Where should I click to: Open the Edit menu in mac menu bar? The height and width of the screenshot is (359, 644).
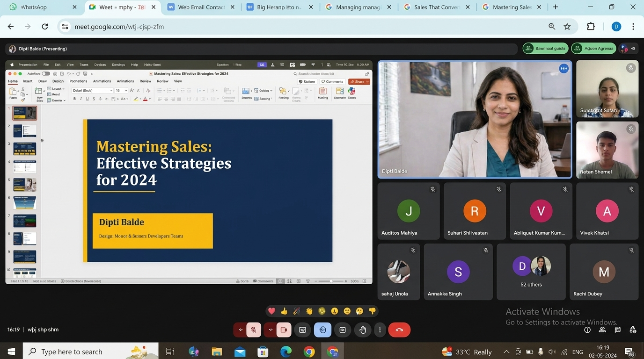coord(58,65)
